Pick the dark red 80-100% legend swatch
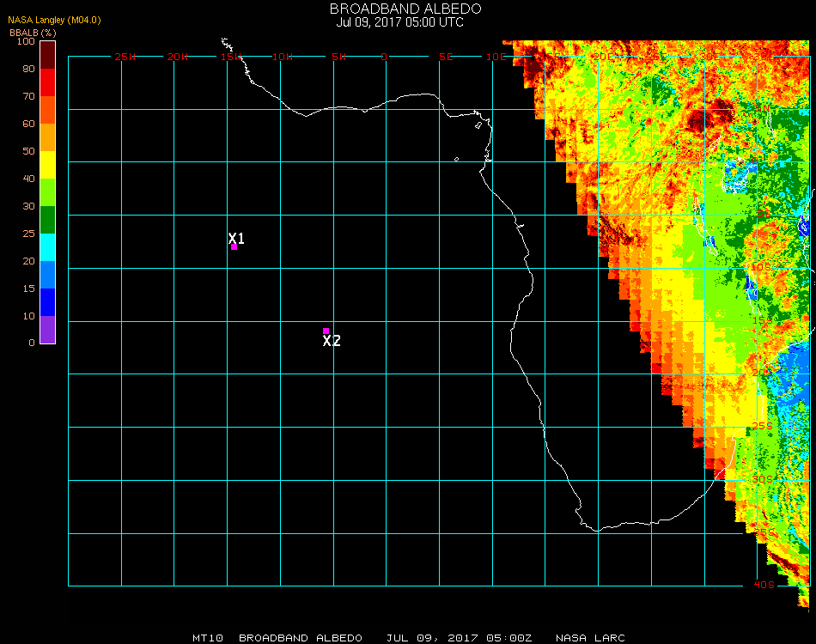This screenshot has height=644, width=816. pyautogui.click(x=48, y=54)
